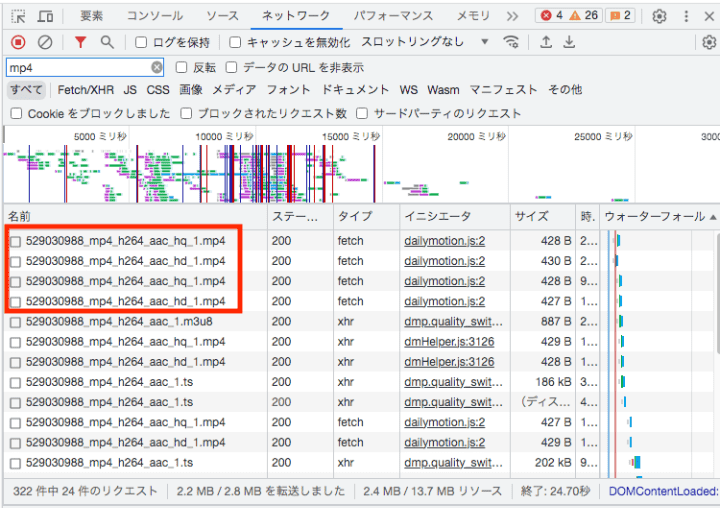Click the request list vertical scrollbar
The image size is (720, 508).
pos(717,294)
